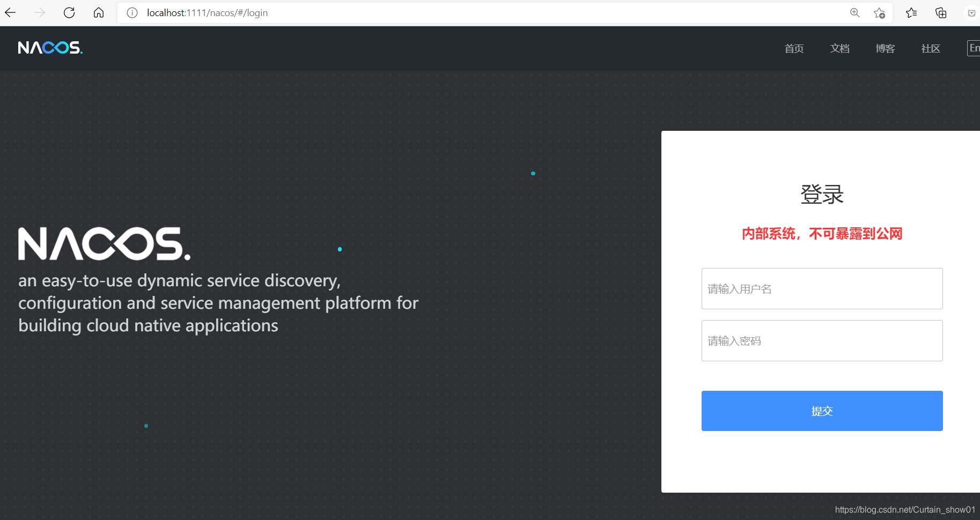
Task: View site information icon in address bar
Action: (132, 13)
